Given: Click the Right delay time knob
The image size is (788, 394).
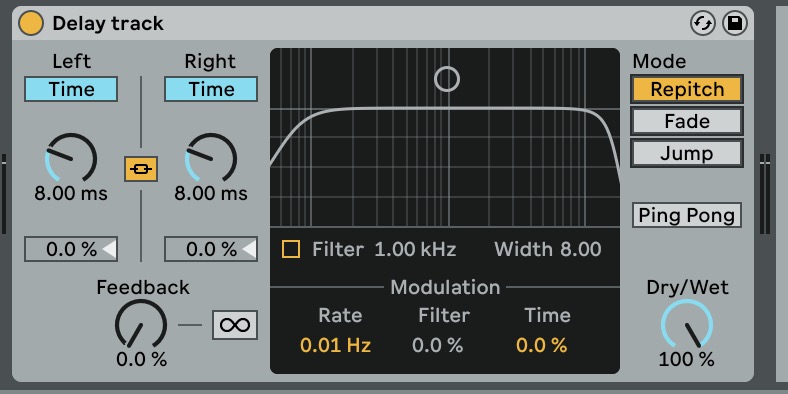Looking at the screenshot, I should 211,158.
